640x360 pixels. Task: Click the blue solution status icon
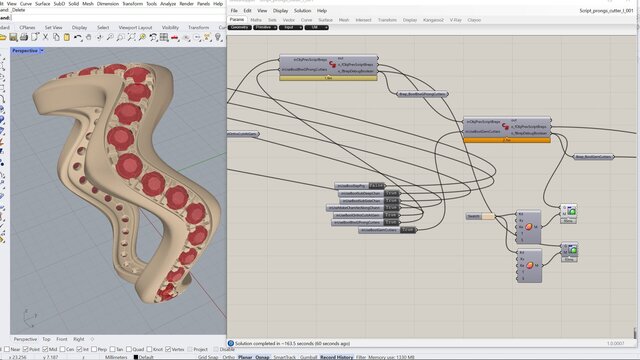pyautogui.click(x=231, y=343)
